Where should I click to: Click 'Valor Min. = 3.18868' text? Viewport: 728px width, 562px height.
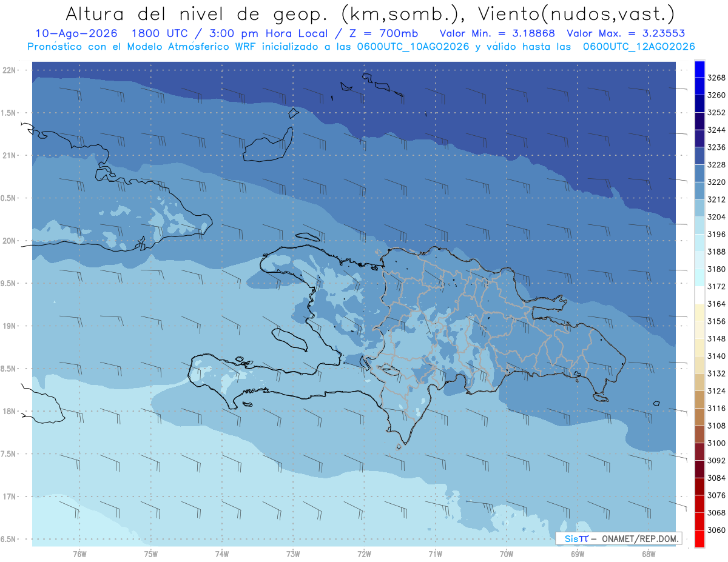point(497,33)
